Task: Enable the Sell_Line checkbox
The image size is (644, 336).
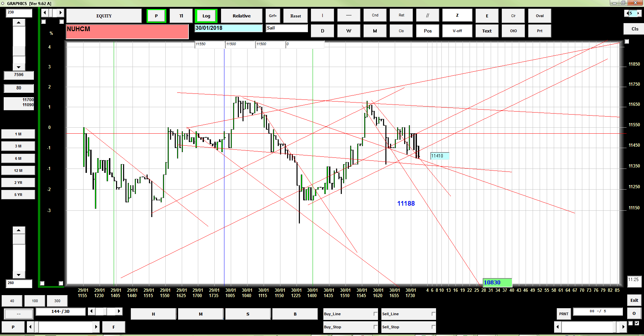Action: coord(433,314)
